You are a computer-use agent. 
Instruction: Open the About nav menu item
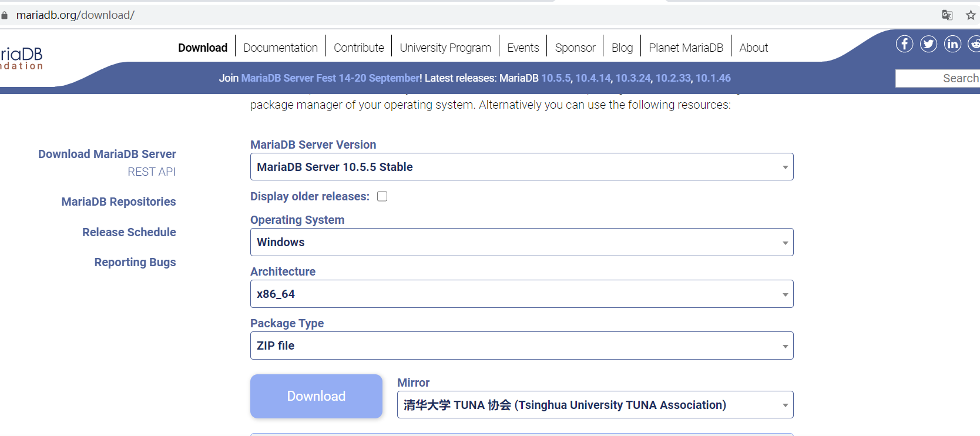coord(754,48)
